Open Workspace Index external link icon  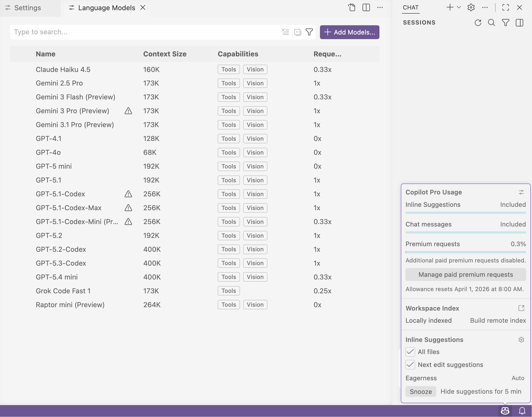(521, 308)
